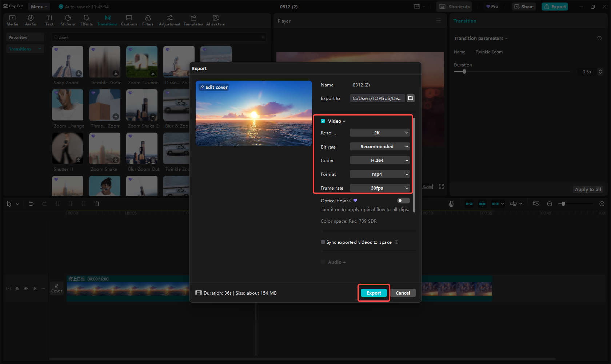Toggle the main track magnet icon
This screenshot has height=364, width=611.
click(469, 204)
